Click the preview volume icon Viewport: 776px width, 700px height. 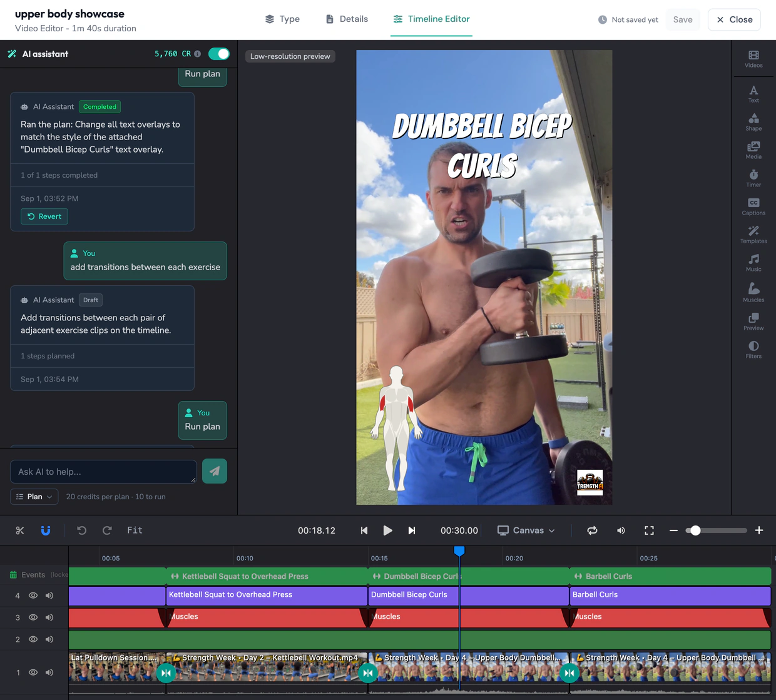click(621, 530)
